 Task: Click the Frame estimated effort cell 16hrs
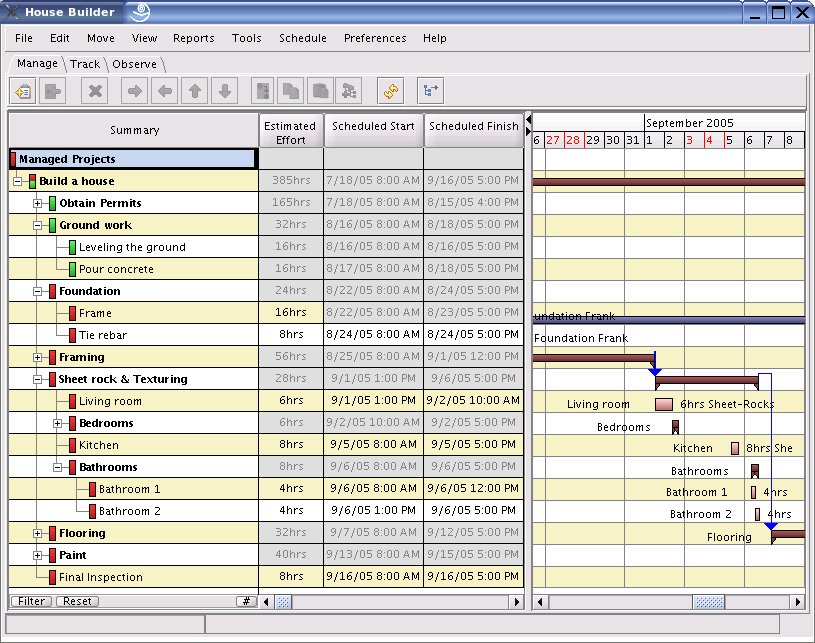click(291, 313)
